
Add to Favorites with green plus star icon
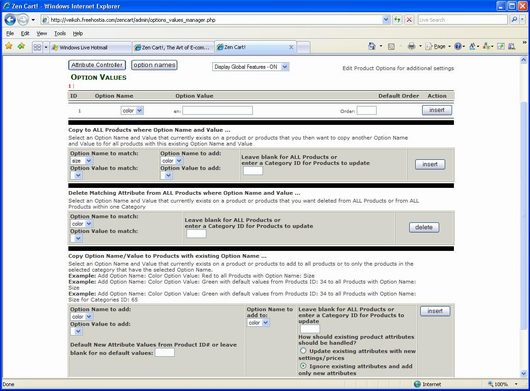coord(22,46)
